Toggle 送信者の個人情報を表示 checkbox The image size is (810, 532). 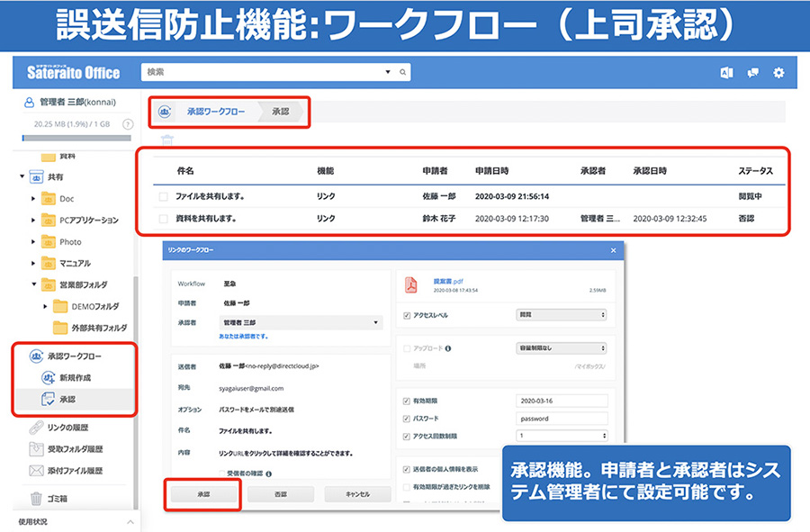coord(407,470)
